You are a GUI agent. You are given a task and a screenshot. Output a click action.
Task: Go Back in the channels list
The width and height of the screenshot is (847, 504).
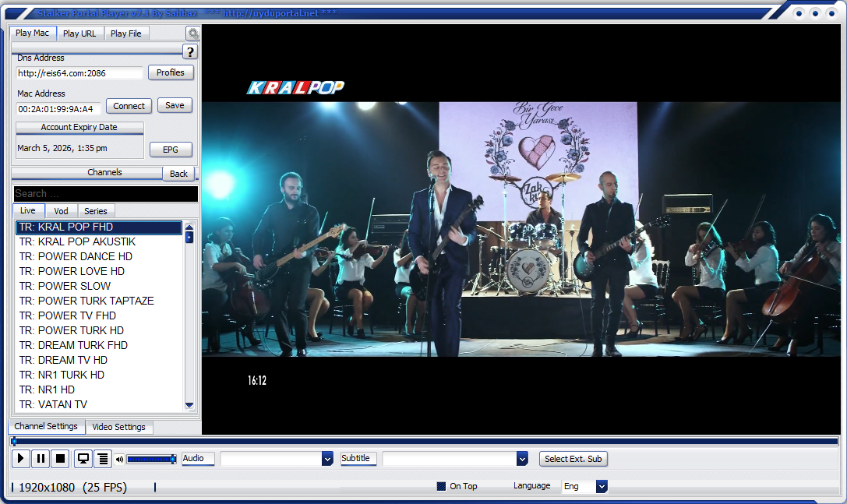[x=178, y=174]
